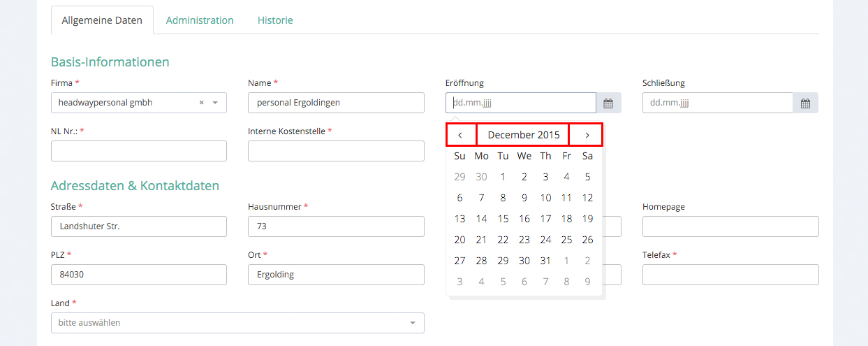The image size is (868, 346).
Task: Select December 31 in the calendar
Action: pos(545,261)
